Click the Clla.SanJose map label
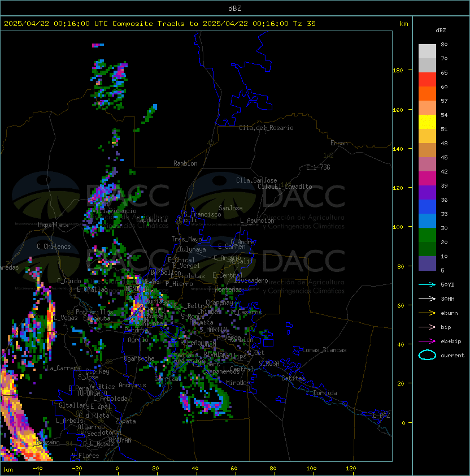Viewport: 470px width, 476px height. coord(256,180)
